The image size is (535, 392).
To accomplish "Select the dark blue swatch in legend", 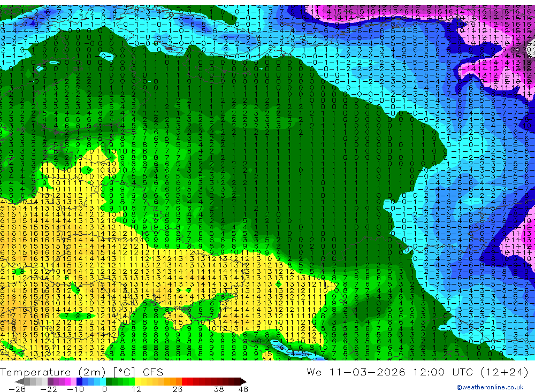I will [79, 382].
